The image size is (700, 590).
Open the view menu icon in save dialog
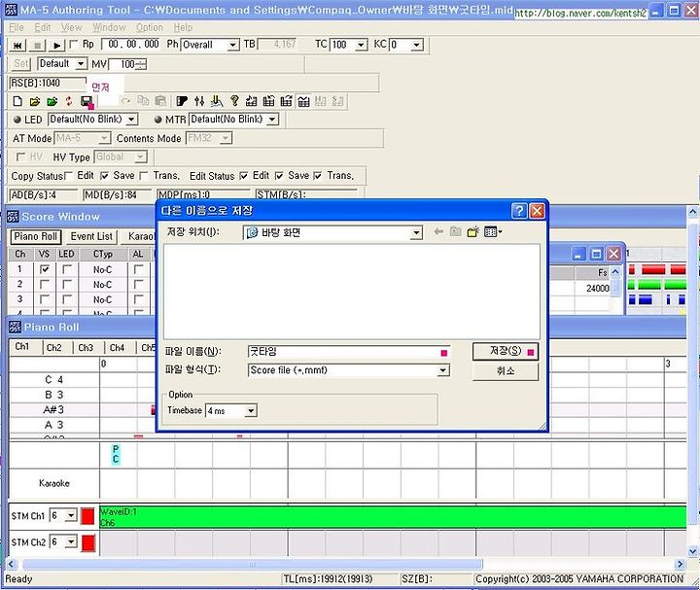493,231
